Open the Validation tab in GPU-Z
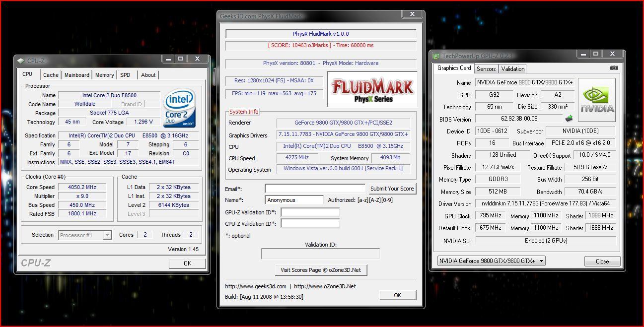 [513, 69]
